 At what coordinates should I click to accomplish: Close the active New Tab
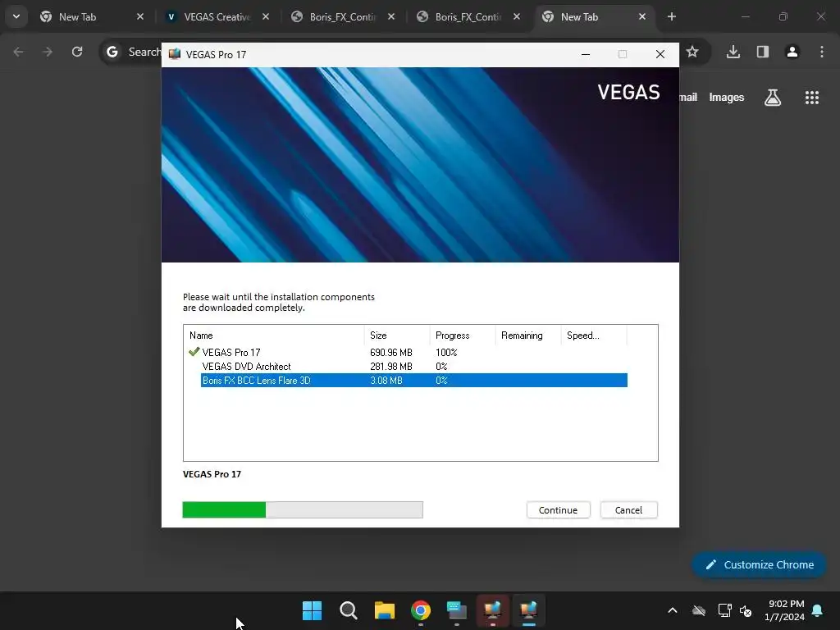tap(641, 16)
